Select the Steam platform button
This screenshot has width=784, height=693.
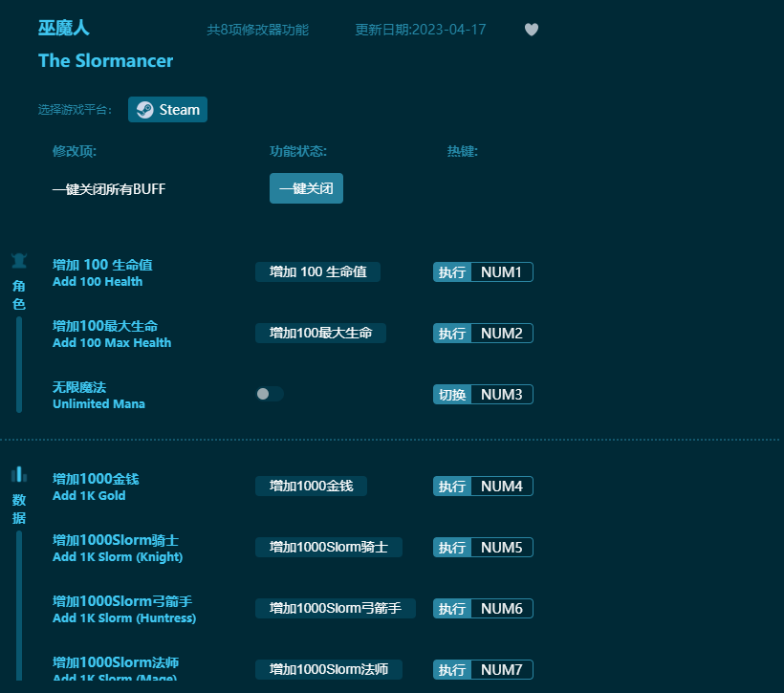click(x=167, y=110)
